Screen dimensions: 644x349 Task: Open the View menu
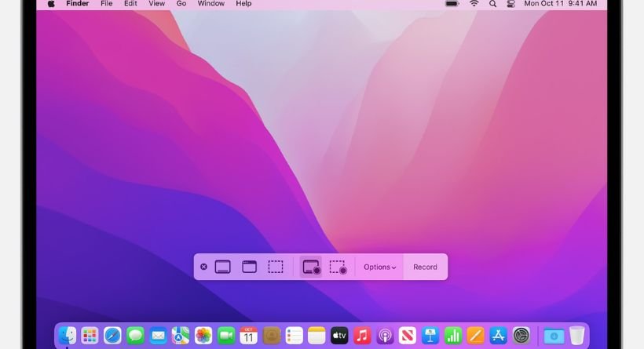click(x=156, y=4)
